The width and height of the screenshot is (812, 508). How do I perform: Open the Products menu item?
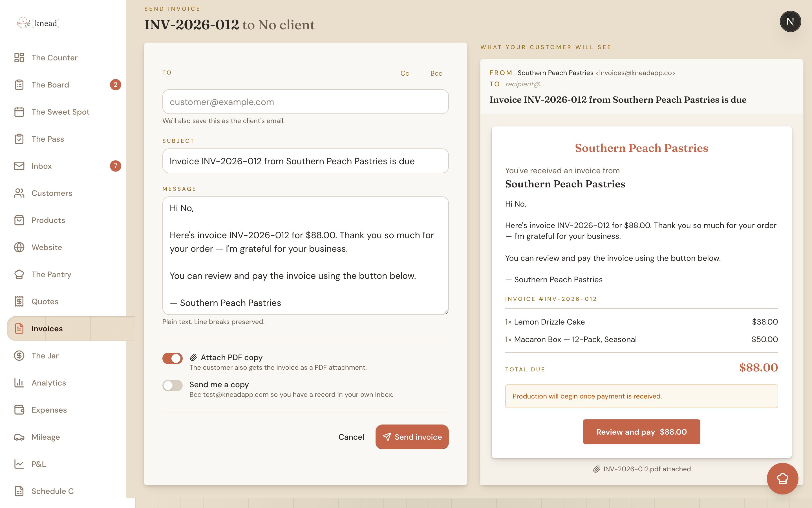48,220
